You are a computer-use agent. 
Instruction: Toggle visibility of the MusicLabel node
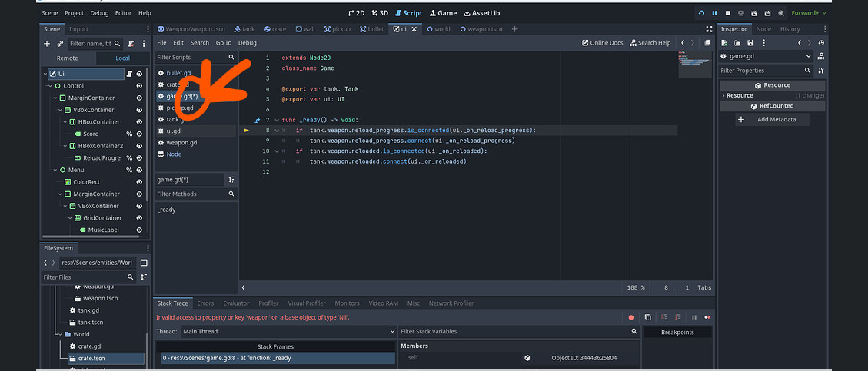tap(139, 230)
